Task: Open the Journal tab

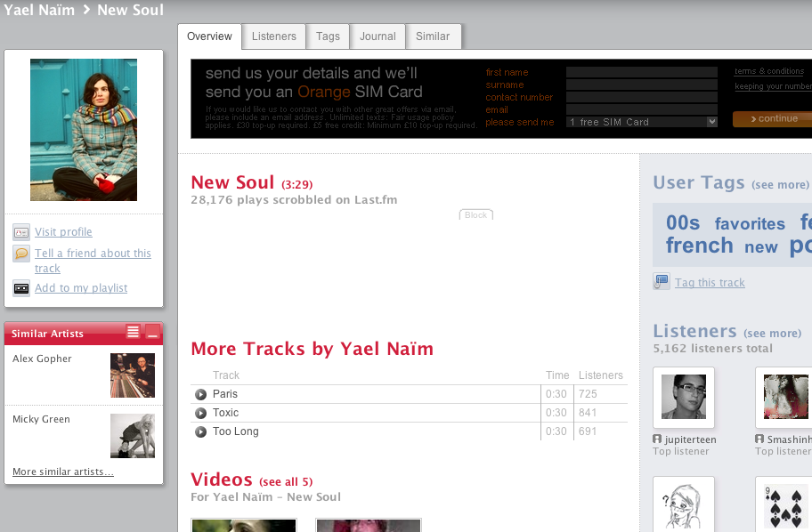Action: [378, 36]
